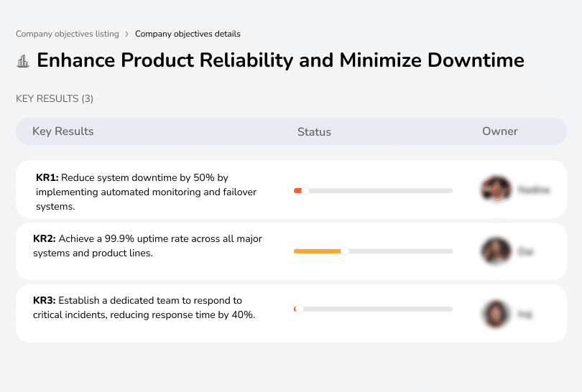Viewport: 582px width, 392px height.
Task: Click the breadcrumb chevron separator
Action: coord(126,34)
